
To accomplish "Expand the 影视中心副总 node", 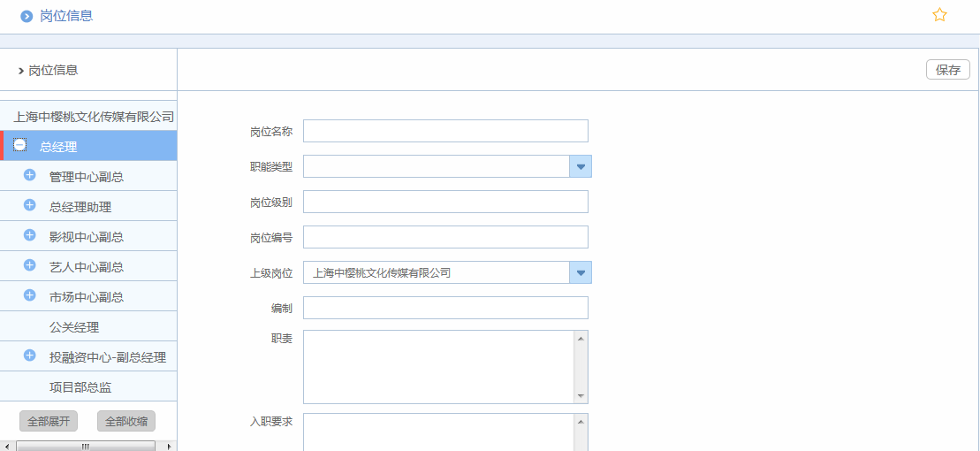I will [x=29, y=234].
